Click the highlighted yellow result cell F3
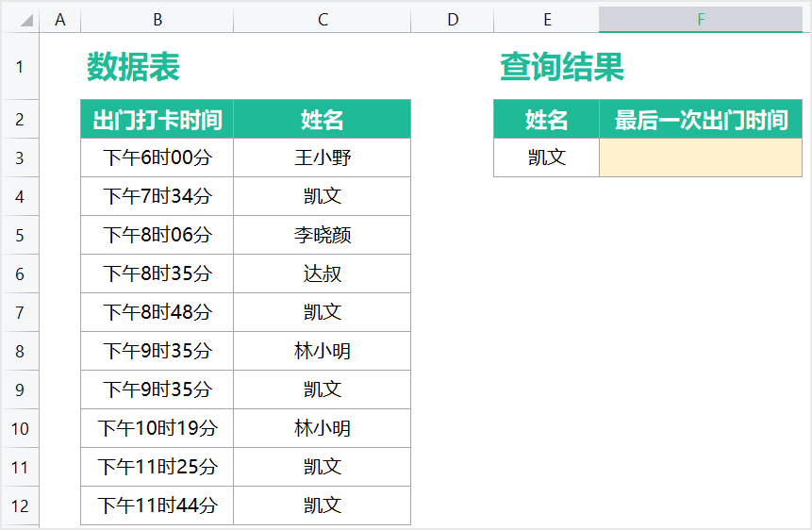The width and height of the screenshot is (812, 530). click(x=701, y=157)
